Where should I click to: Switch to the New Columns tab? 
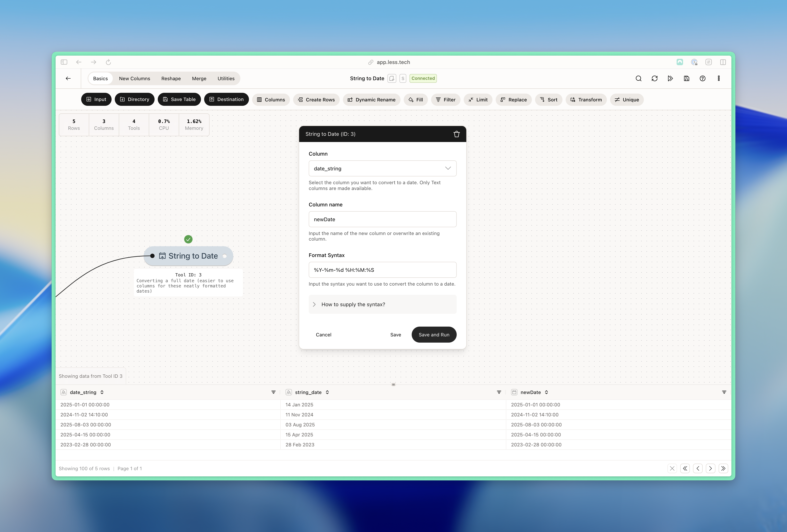point(134,79)
